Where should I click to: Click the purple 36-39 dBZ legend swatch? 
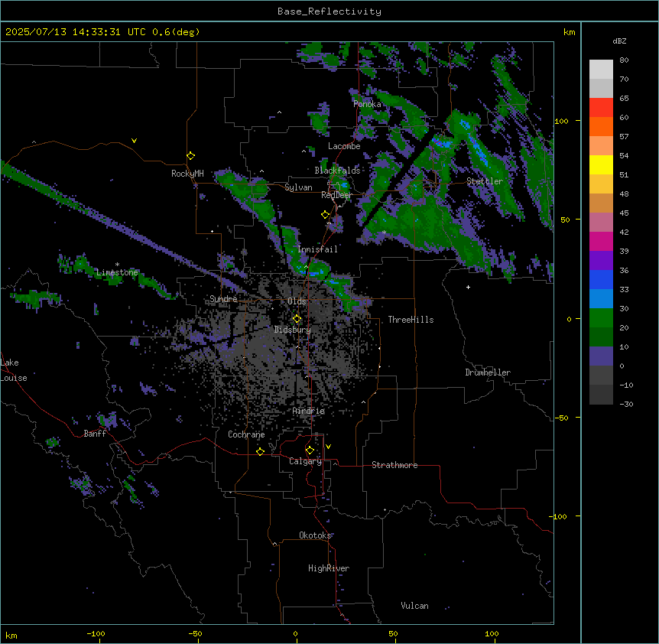pos(601,261)
